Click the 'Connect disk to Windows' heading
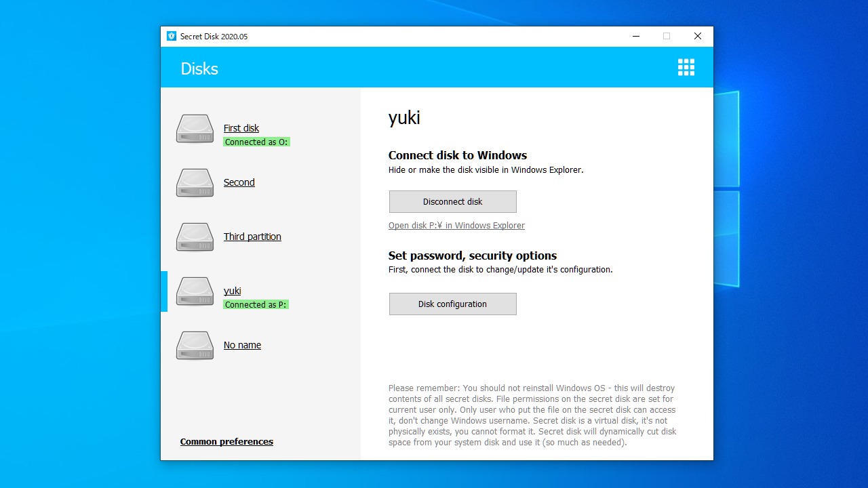868x488 pixels. coord(458,155)
